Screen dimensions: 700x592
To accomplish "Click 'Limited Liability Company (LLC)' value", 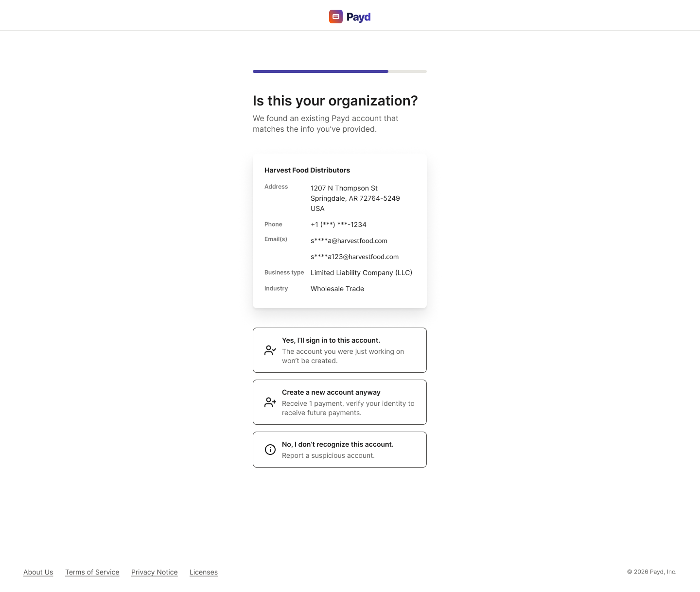I will click(362, 273).
